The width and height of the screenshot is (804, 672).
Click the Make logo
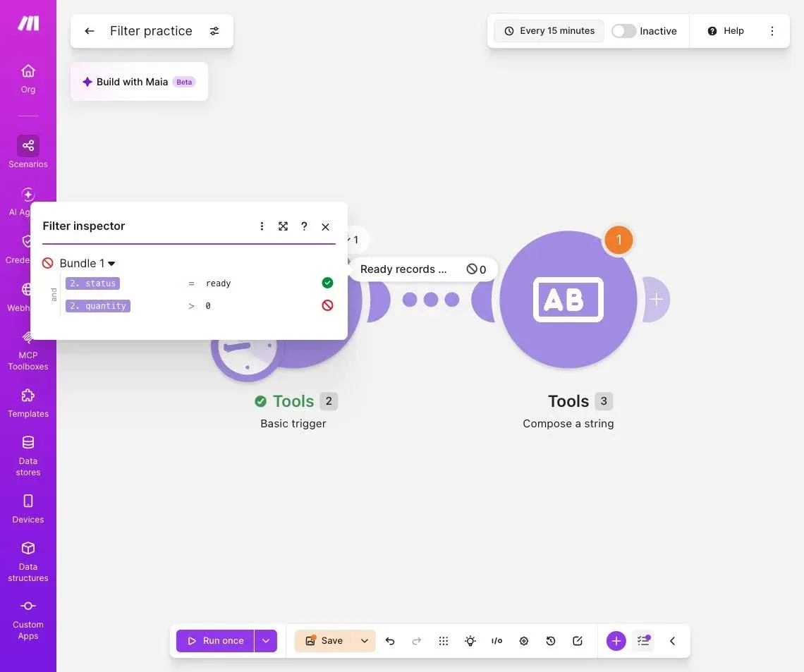[x=28, y=23]
